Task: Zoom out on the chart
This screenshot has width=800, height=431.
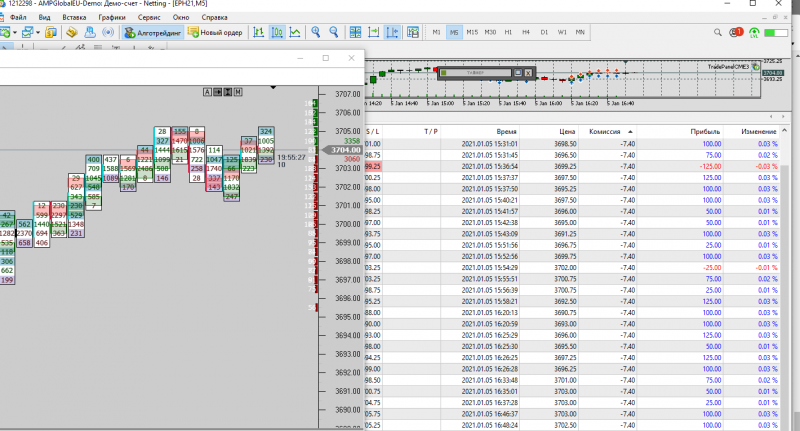Action: [x=334, y=33]
